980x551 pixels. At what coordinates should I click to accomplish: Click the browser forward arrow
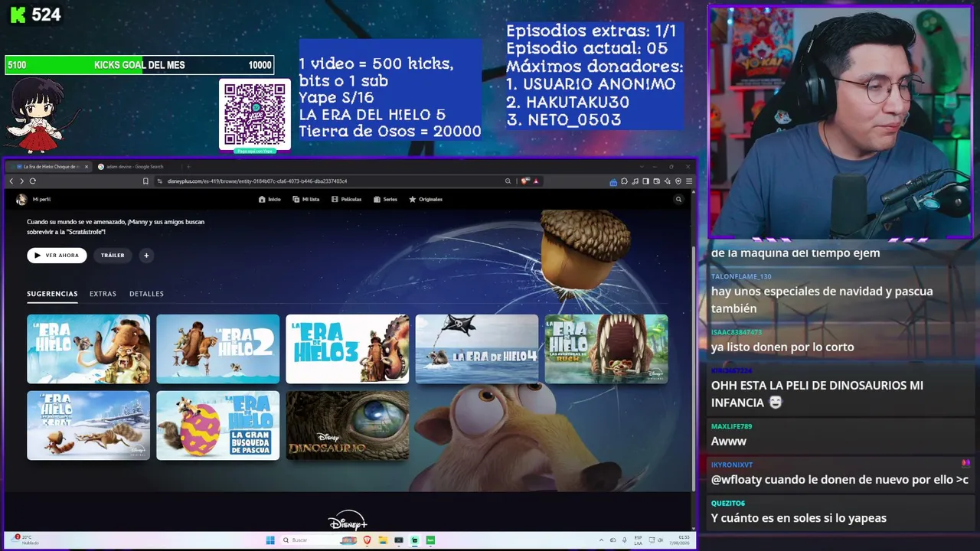pyautogui.click(x=21, y=181)
